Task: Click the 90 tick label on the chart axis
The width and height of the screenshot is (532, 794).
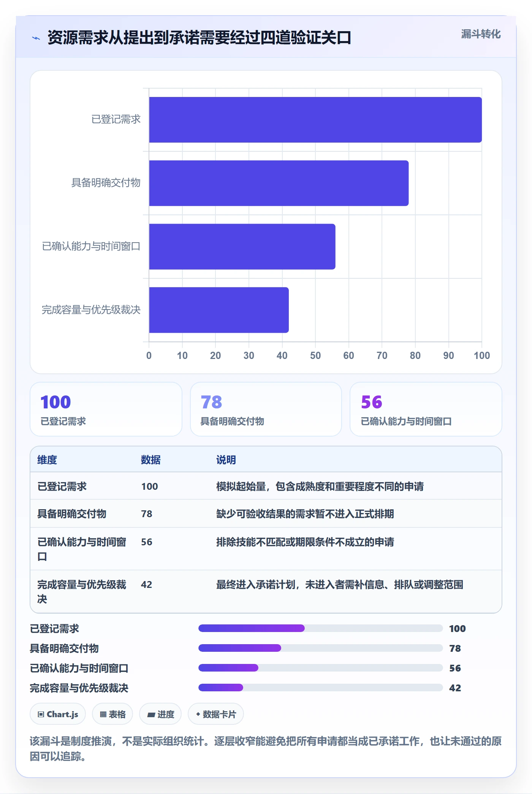Action: [448, 356]
